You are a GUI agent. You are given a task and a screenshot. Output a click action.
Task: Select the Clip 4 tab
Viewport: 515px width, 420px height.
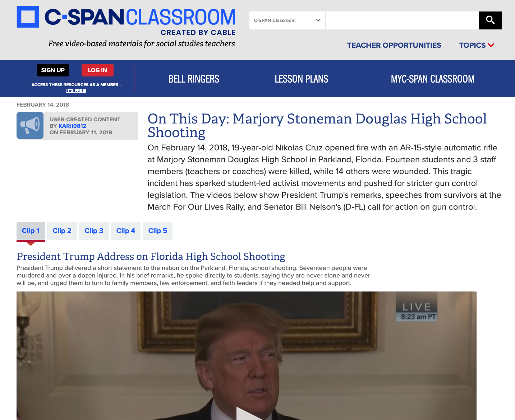click(x=125, y=230)
